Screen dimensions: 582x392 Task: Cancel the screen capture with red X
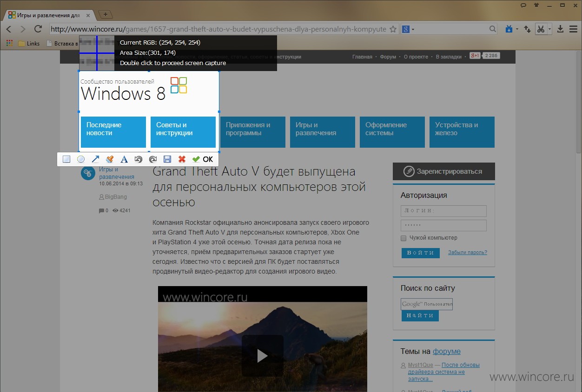pos(182,159)
